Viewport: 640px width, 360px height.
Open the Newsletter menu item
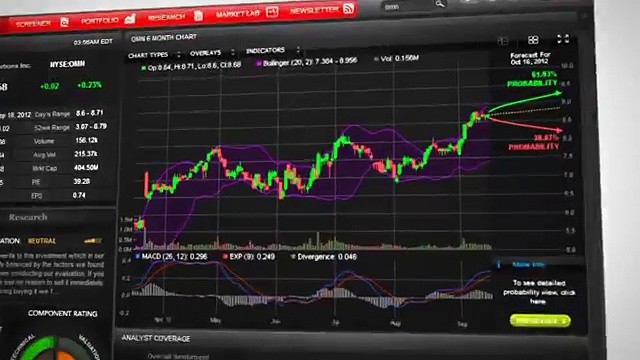click(x=314, y=10)
